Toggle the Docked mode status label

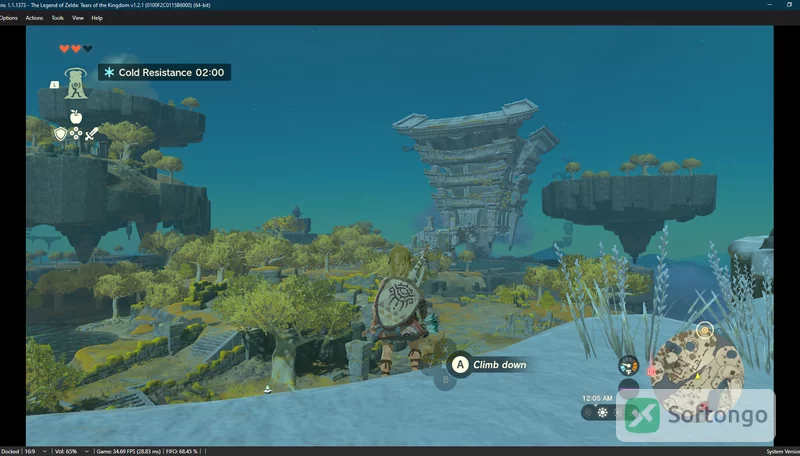click(x=9, y=451)
